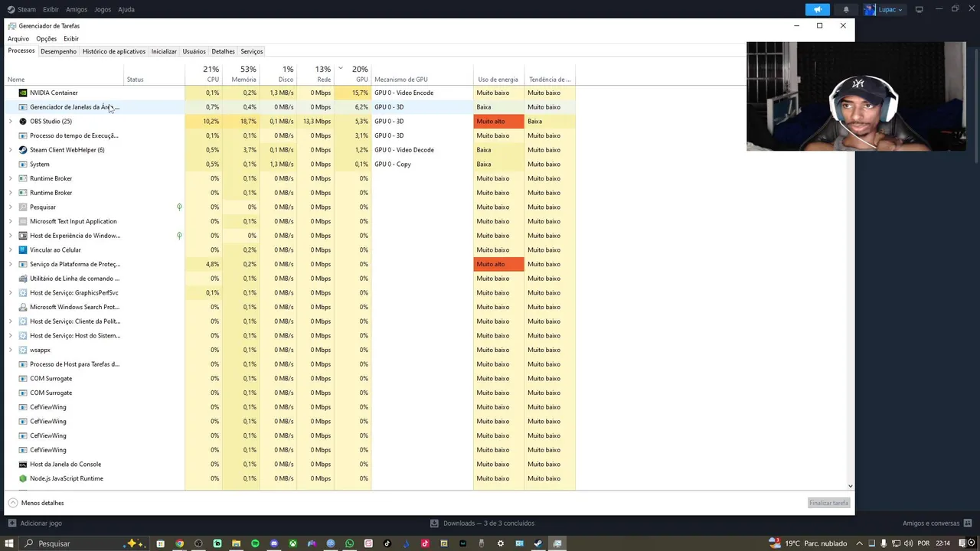This screenshot has height=551, width=980.
Task: Open Steam Downloads status link
Action: click(482, 523)
